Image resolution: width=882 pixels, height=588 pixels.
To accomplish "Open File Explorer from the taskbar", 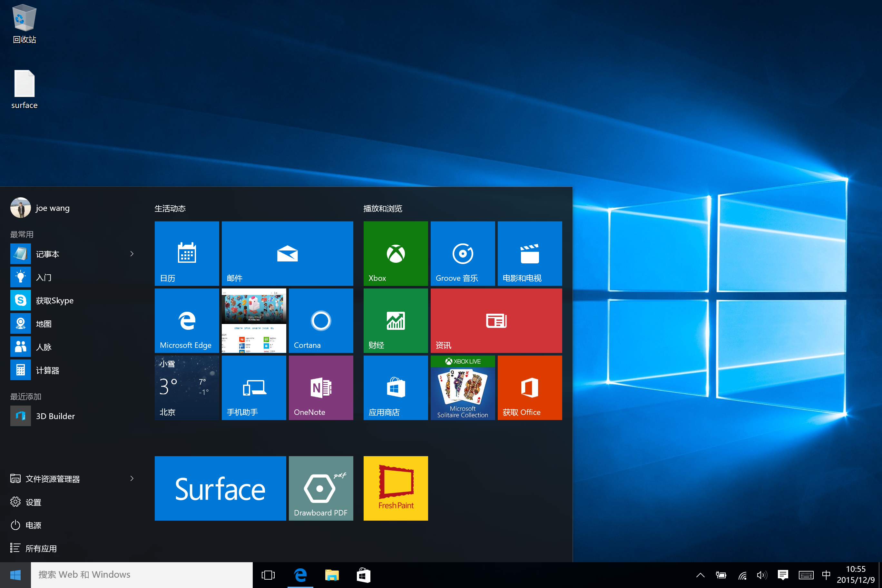I will [x=332, y=574].
